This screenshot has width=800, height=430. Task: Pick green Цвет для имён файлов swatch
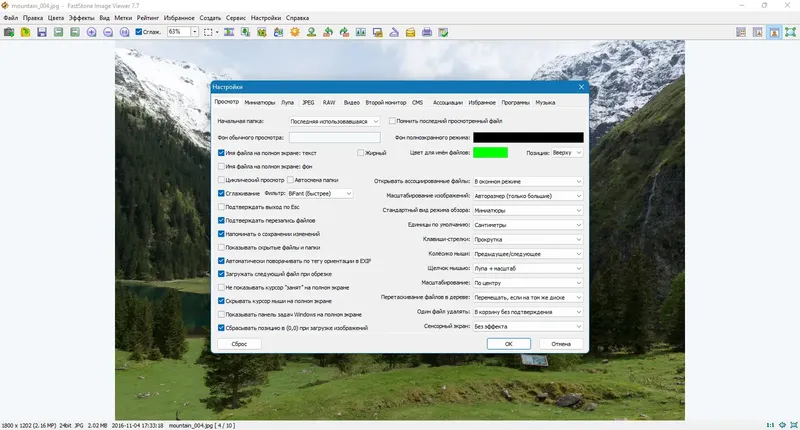(x=490, y=153)
